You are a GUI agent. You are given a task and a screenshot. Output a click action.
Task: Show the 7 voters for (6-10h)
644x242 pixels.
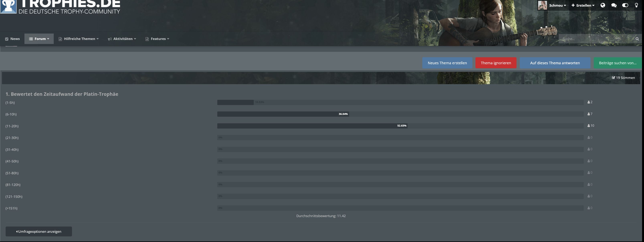click(x=590, y=114)
